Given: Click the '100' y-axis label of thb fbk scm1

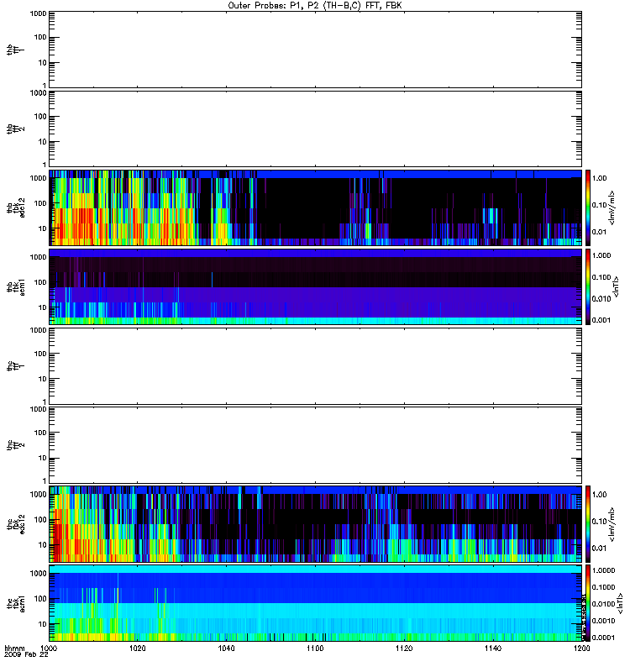Looking at the screenshot, I should (40, 282).
